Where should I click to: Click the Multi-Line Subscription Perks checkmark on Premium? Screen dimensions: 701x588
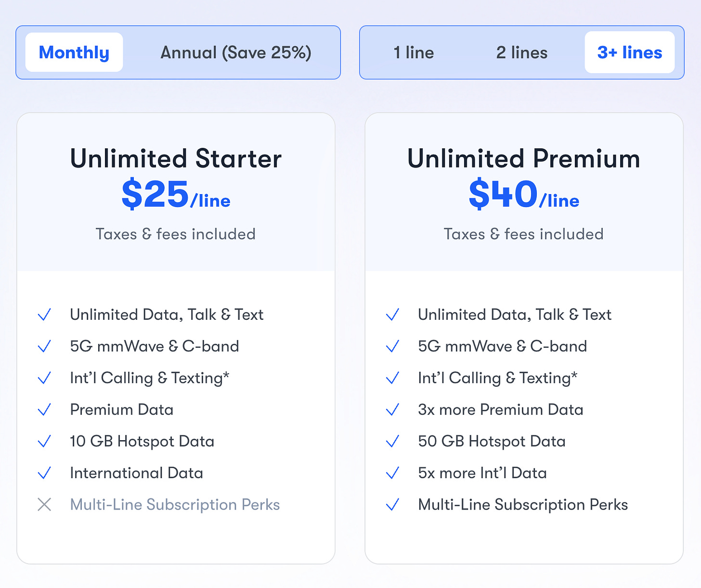pyautogui.click(x=392, y=505)
